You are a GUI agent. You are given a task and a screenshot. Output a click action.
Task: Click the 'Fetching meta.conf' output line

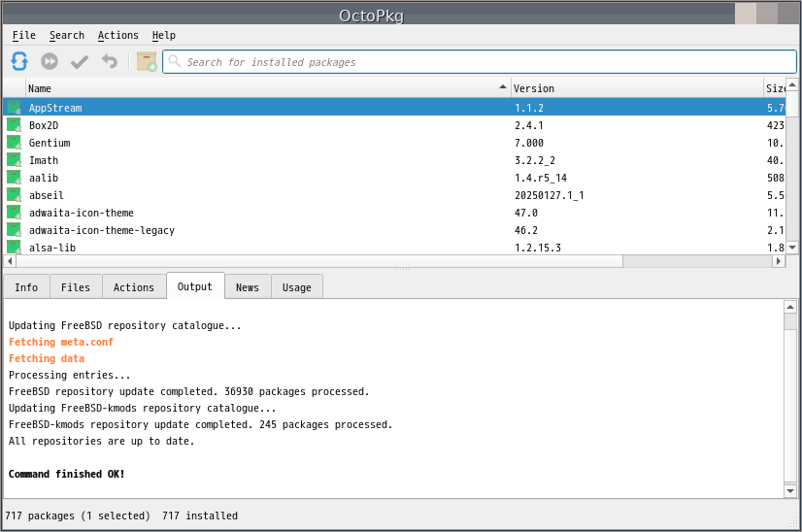[61, 342]
